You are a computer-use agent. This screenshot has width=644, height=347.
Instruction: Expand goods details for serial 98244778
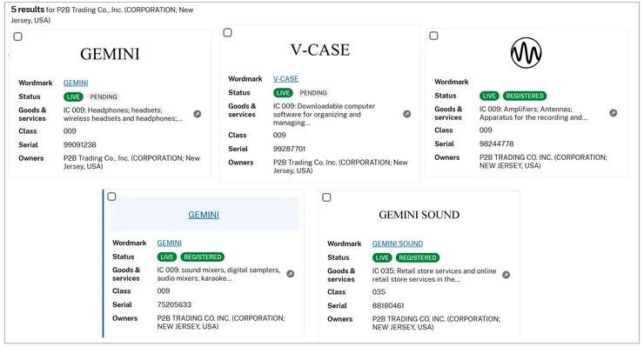[613, 113]
